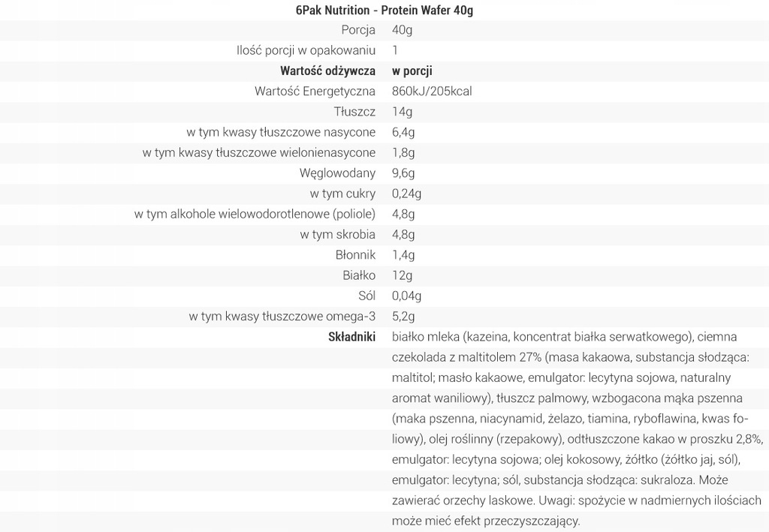The height and width of the screenshot is (532, 769).
Task: Select the '5,2g' omega-3 value
Action: pos(404,317)
